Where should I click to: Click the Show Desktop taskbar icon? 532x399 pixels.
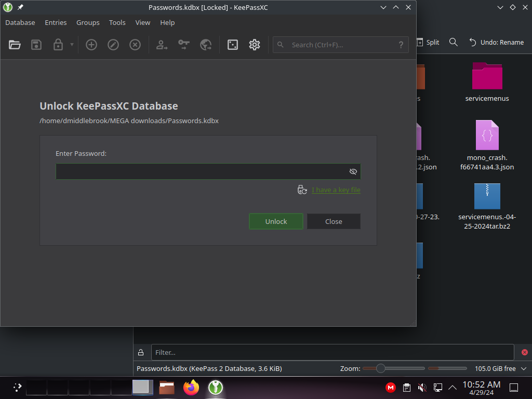pyautogui.click(x=514, y=388)
